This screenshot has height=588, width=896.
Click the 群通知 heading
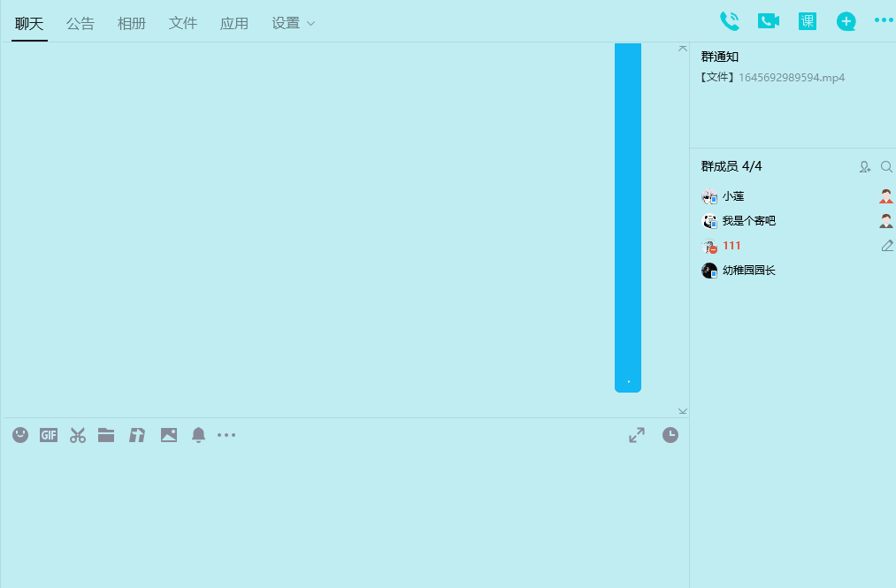[720, 57]
